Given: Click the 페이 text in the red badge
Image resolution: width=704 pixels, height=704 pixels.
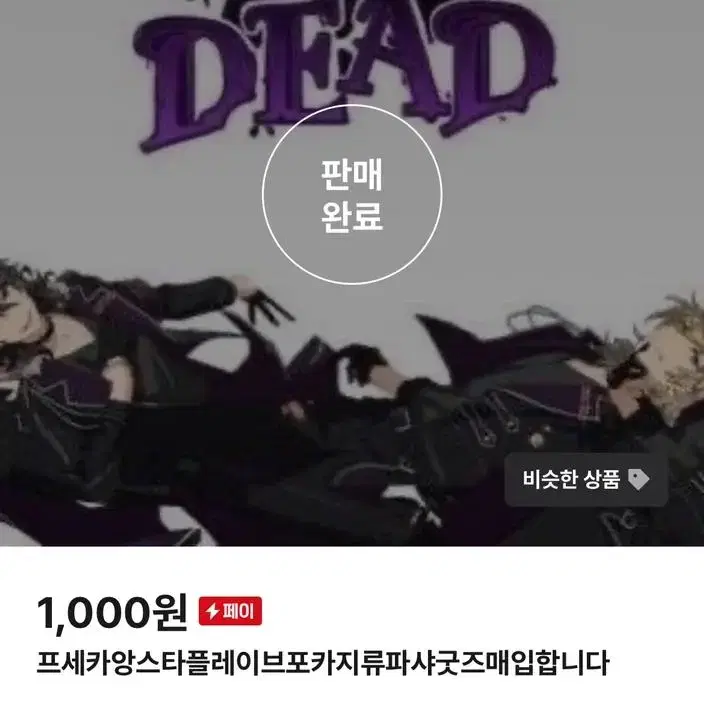Looking at the screenshot, I should (238, 611).
